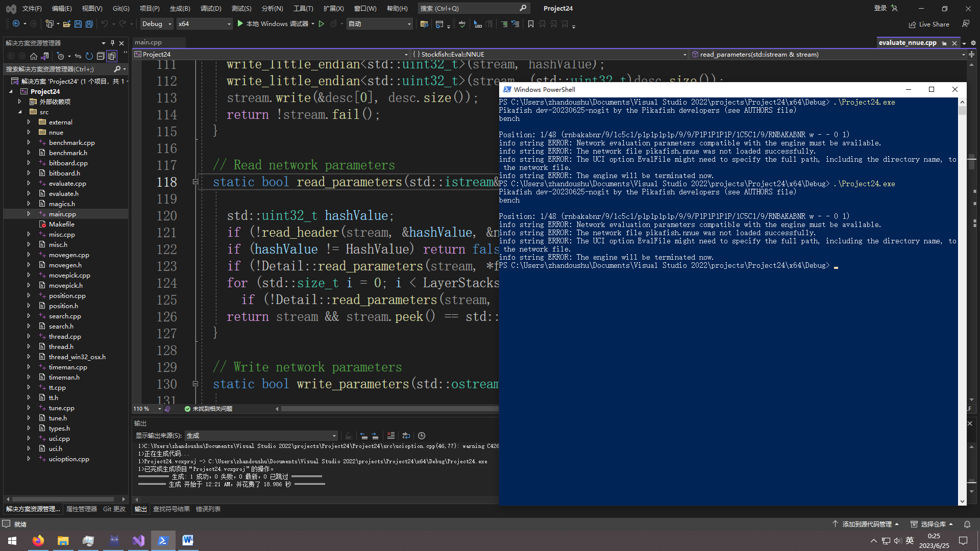Clear all text in the Output window
The height and width of the screenshot is (551, 980).
391,436
